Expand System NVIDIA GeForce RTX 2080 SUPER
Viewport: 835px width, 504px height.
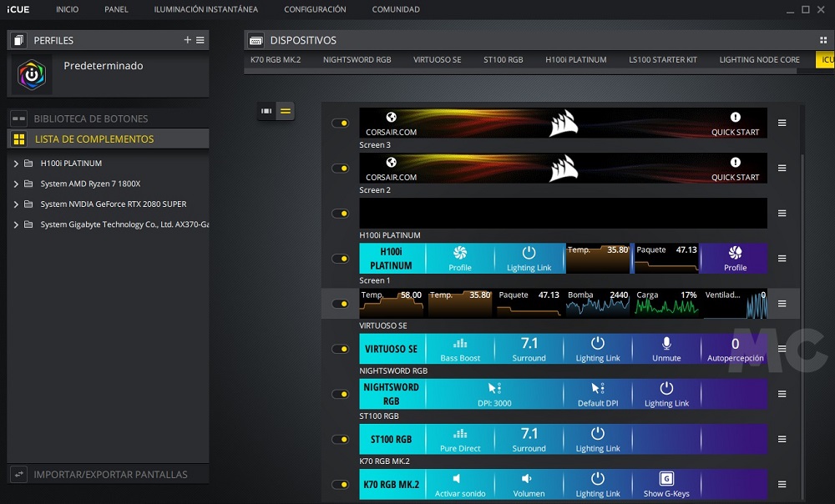coord(16,204)
